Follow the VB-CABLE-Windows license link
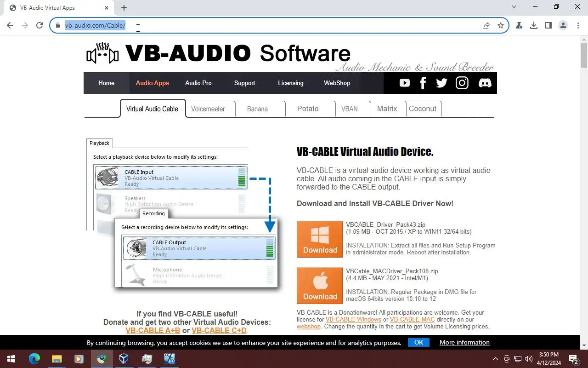Screen dimensions: 588x368 [353, 319]
